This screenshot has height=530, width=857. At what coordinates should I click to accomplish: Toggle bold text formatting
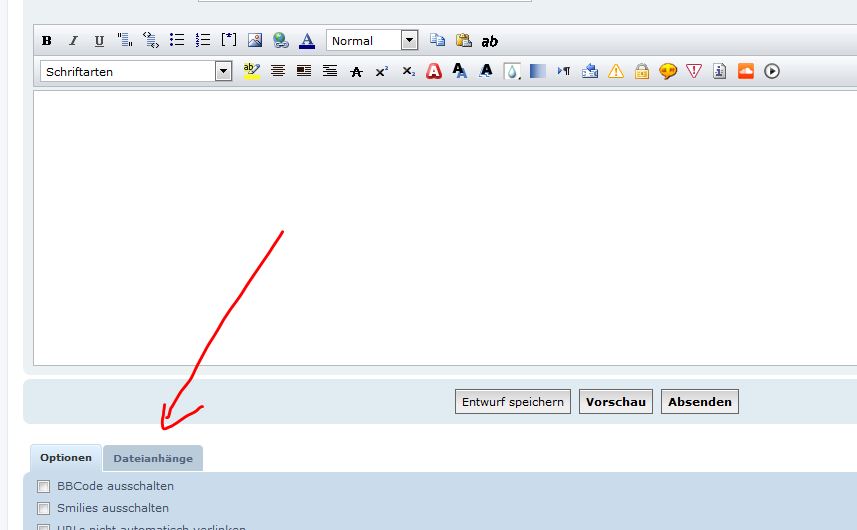pyautogui.click(x=47, y=41)
